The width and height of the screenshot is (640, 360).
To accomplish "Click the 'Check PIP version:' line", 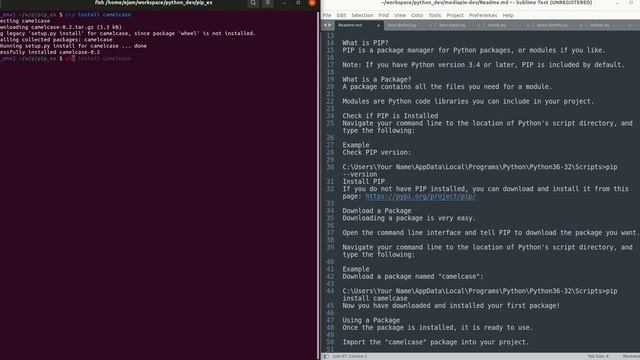I will coord(377,152).
